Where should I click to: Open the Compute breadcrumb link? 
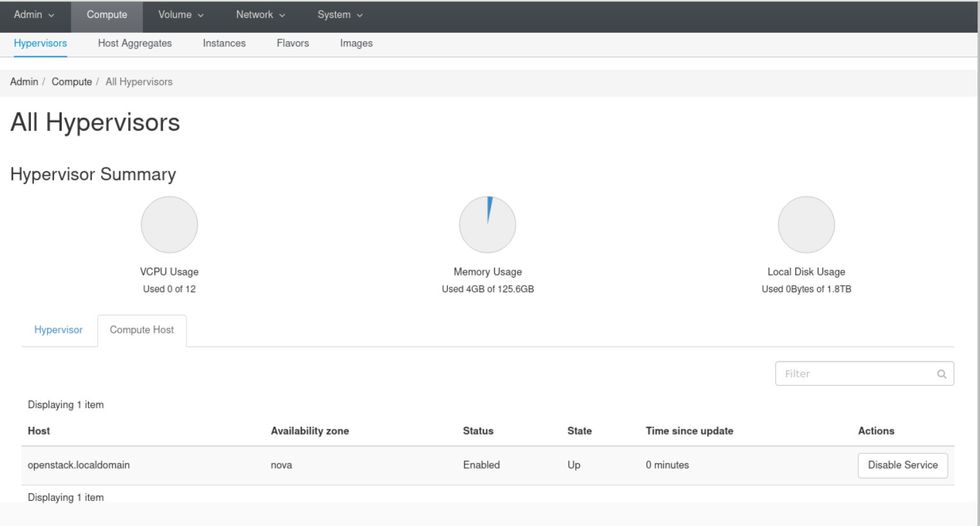coord(71,82)
